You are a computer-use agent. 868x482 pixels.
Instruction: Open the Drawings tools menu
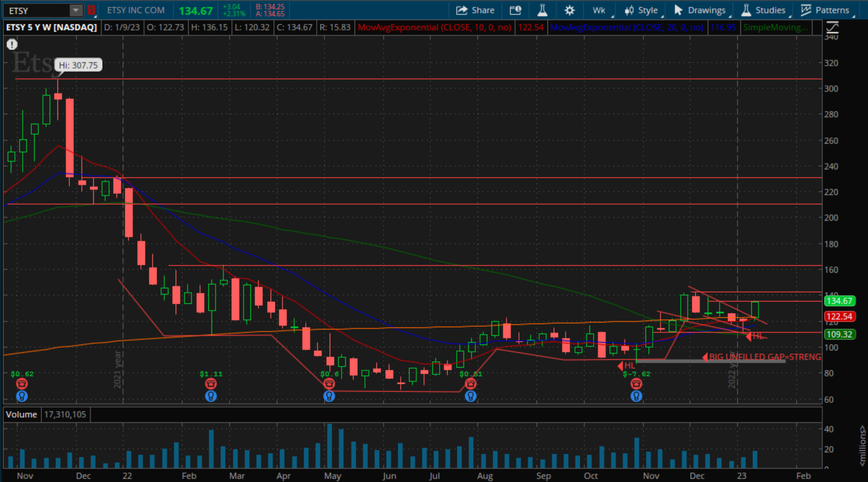click(x=701, y=10)
